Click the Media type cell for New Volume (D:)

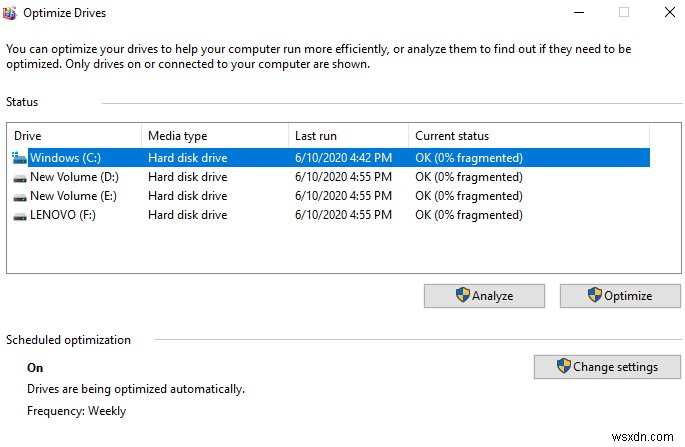188,177
